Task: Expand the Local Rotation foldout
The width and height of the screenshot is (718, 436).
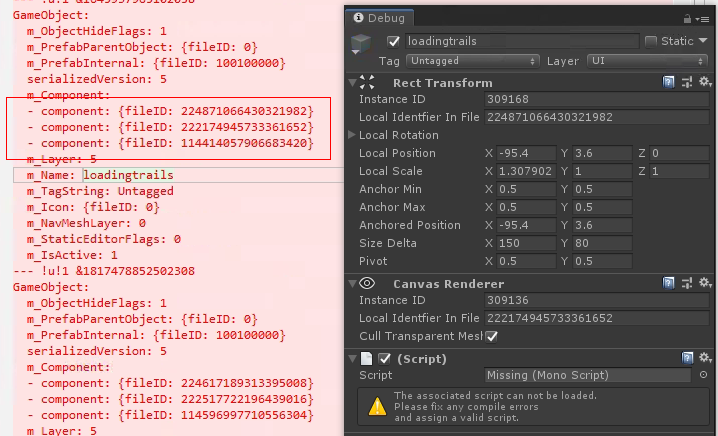Action: 351,135
